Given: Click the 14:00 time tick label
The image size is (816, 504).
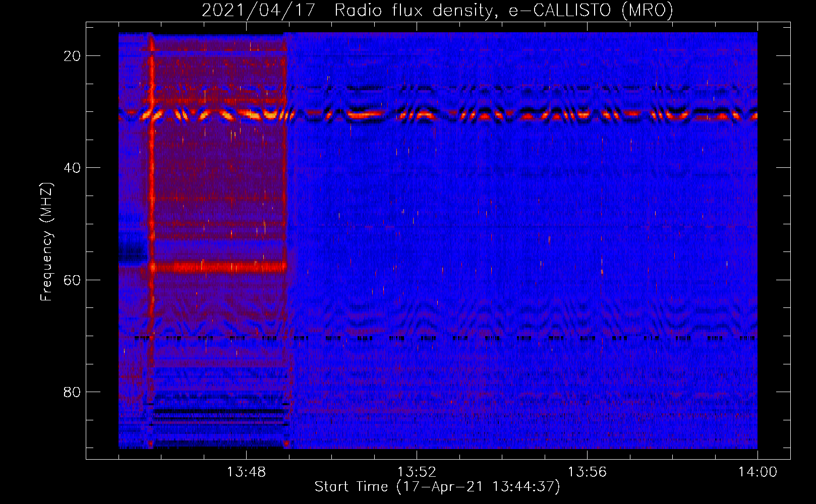Looking at the screenshot, I should click(x=757, y=472).
